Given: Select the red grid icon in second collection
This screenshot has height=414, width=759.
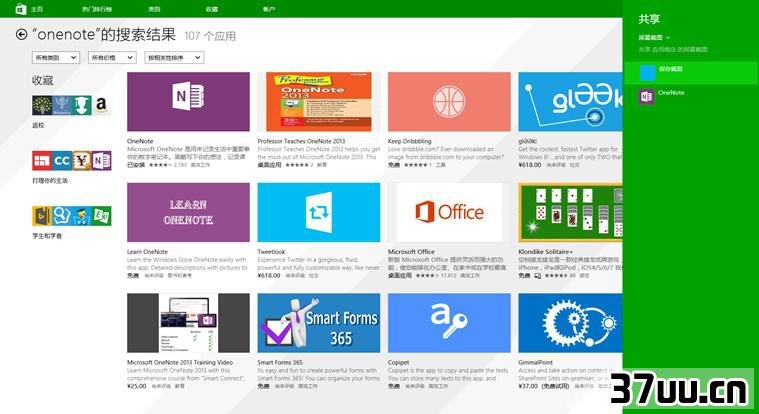Looking at the screenshot, I should click(42, 161).
